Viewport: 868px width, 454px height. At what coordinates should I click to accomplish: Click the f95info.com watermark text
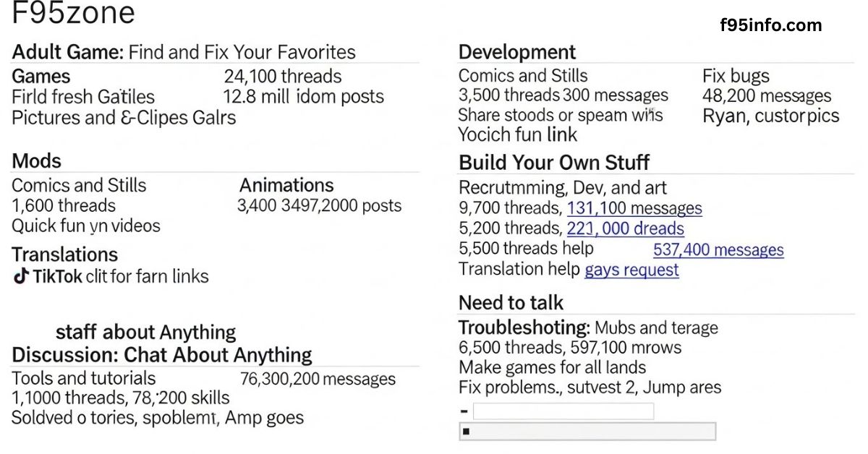pos(771,25)
